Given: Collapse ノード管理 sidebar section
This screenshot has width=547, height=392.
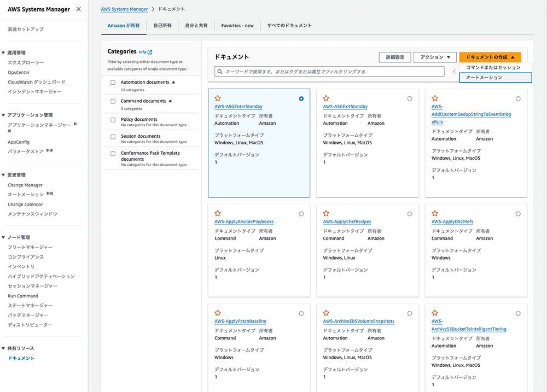Looking at the screenshot, I should coord(3,237).
